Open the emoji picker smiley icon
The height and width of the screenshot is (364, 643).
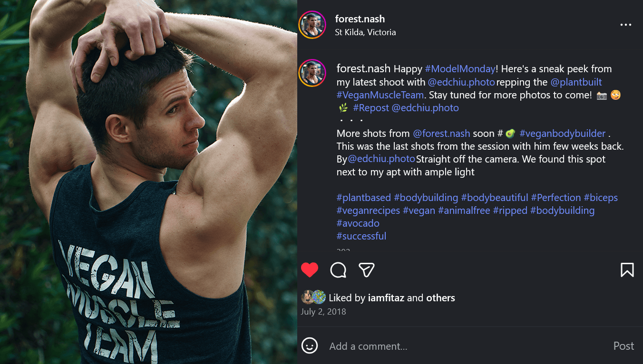310,345
